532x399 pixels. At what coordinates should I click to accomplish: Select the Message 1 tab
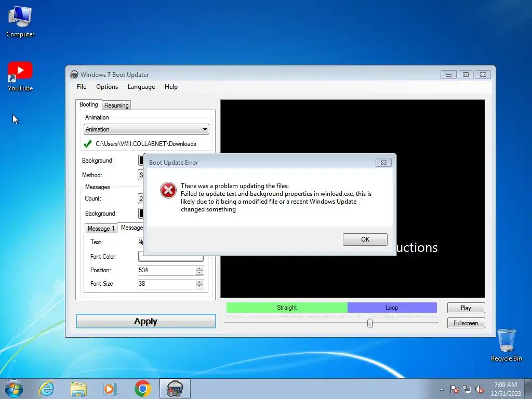click(101, 229)
